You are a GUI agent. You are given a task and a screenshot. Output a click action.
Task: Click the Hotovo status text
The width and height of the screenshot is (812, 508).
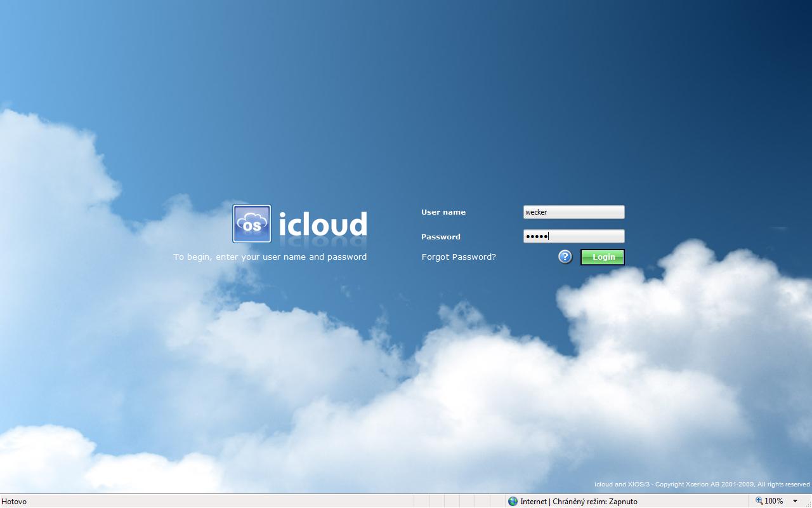(14, 502)
